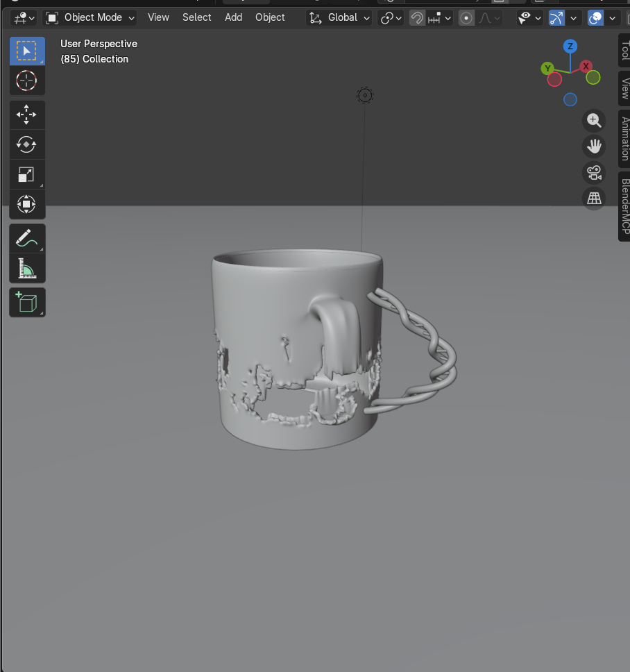The width and height of the screenshot is (630, 672).
Task: Open Global transform orientation dropdown
Action: click(339, 17)
